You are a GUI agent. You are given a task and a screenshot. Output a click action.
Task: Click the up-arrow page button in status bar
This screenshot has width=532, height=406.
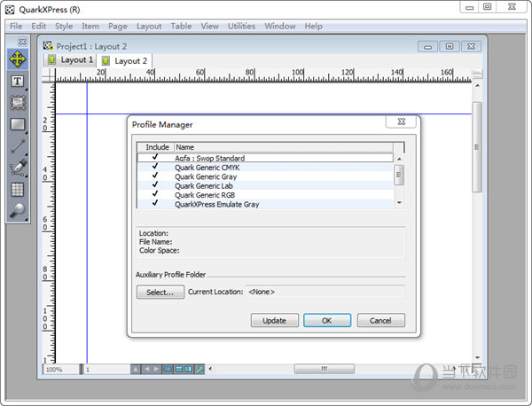(136, 369)
